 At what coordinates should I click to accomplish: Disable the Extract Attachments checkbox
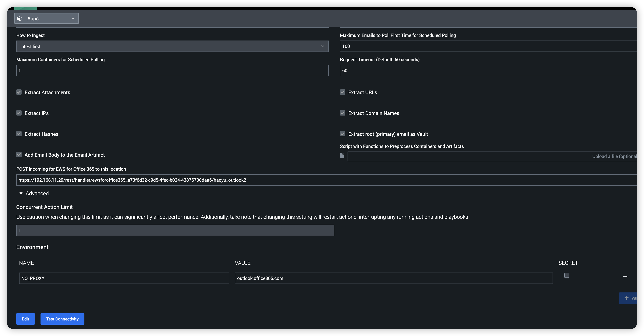tap(19, 92)
